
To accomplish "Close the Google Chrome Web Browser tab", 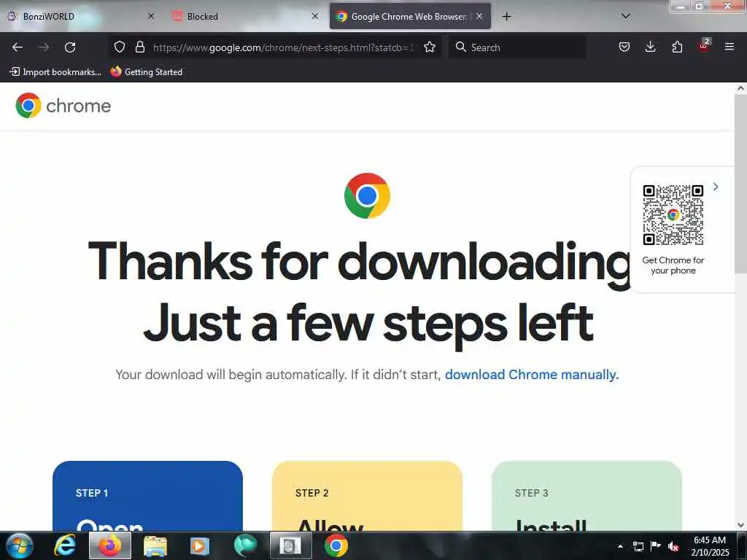I will (479, 16).
